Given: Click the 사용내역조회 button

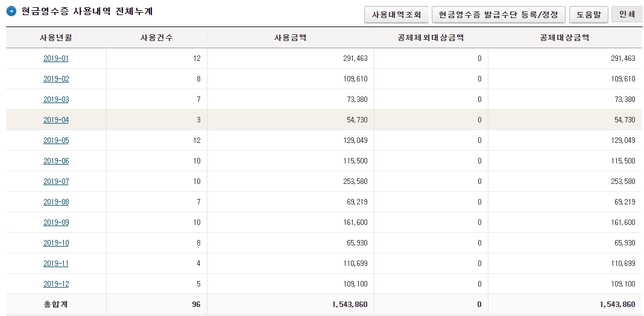Looking at the screenshot, I should click(396, 15).
